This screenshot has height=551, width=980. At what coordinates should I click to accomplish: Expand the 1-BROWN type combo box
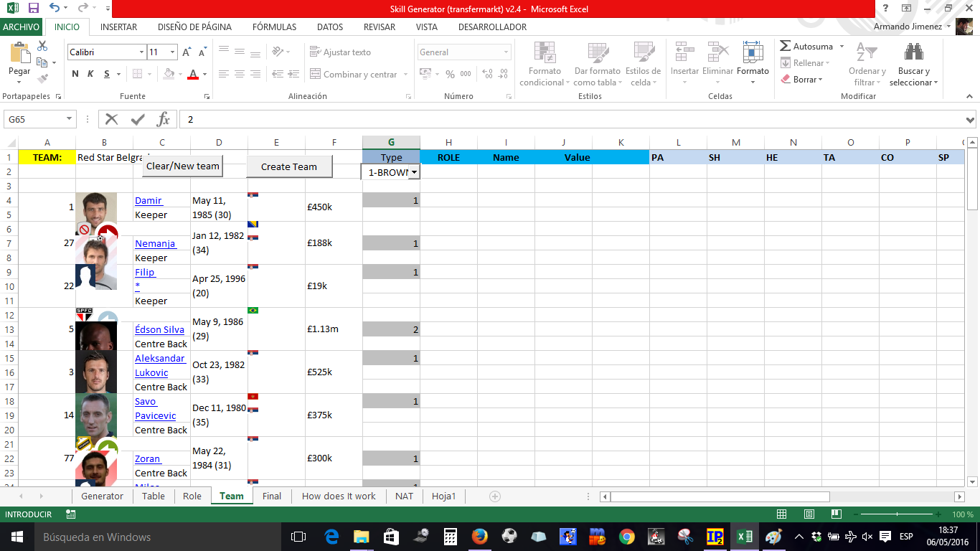[x=414, y=172]
